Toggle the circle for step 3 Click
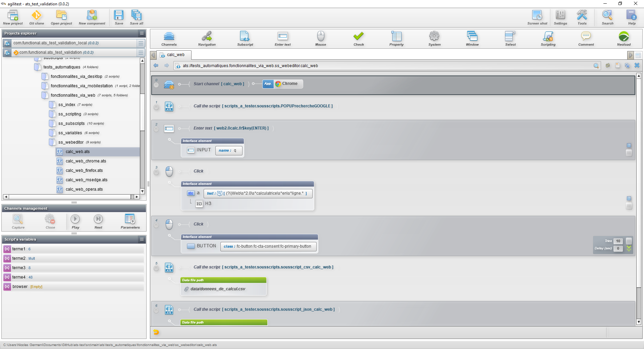The image size is (644, 349). 156,172
